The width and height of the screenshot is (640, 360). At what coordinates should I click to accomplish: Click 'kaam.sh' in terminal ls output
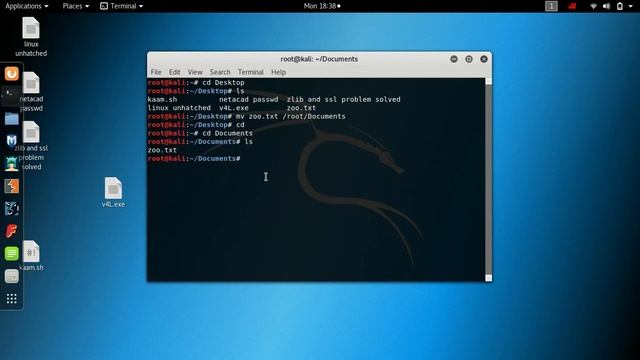point(162,100)
